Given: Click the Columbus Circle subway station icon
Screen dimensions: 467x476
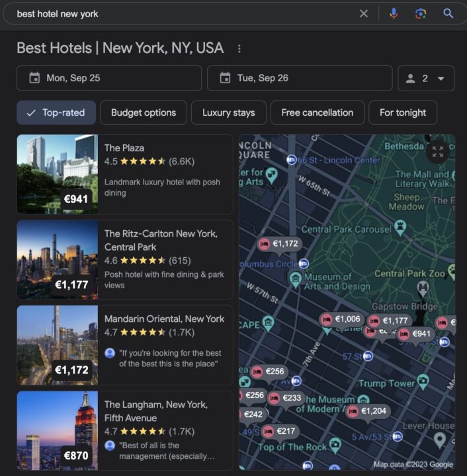Looking at the screenshot, I should pyautogui.click(x=304, y=264).
